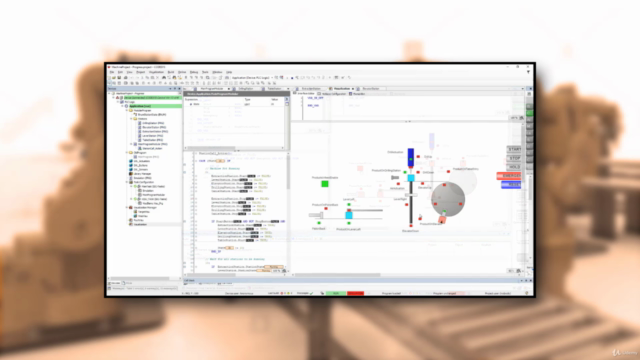Click the blue drill actuator rectangle
This screenshot has width=640, height=360.
click(x=411, y=157)
